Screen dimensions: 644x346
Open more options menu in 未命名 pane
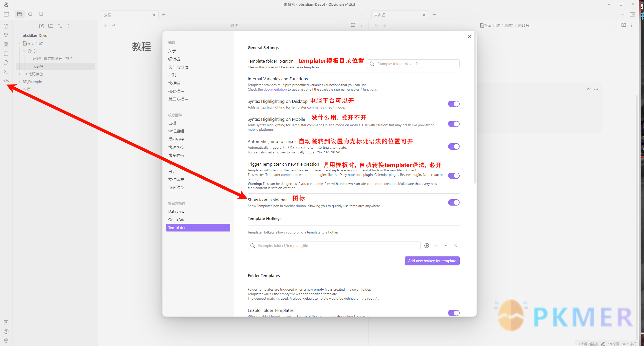pos(632,25)
